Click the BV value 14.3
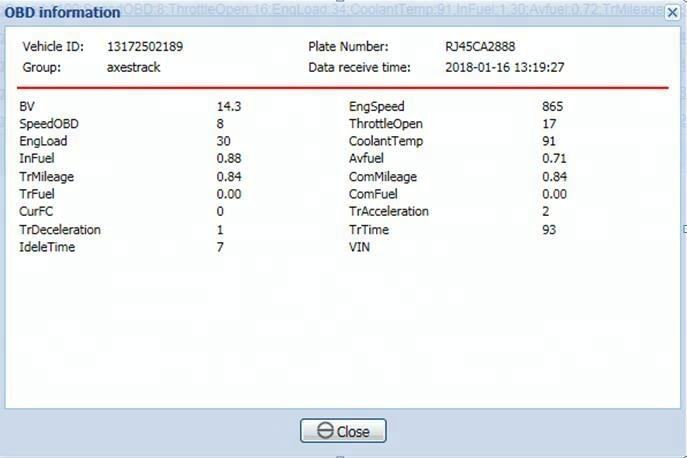This screenshot has width=687, height=458. 229,106
